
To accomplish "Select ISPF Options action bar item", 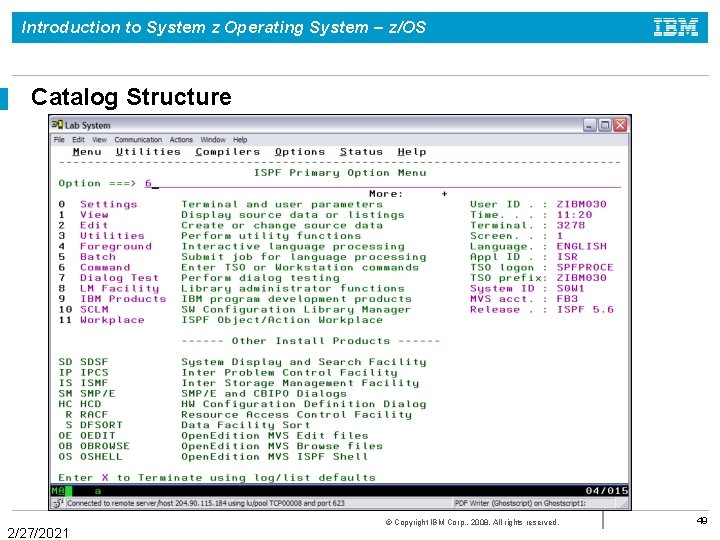I will pyautogui.click(x=300, y=152).
